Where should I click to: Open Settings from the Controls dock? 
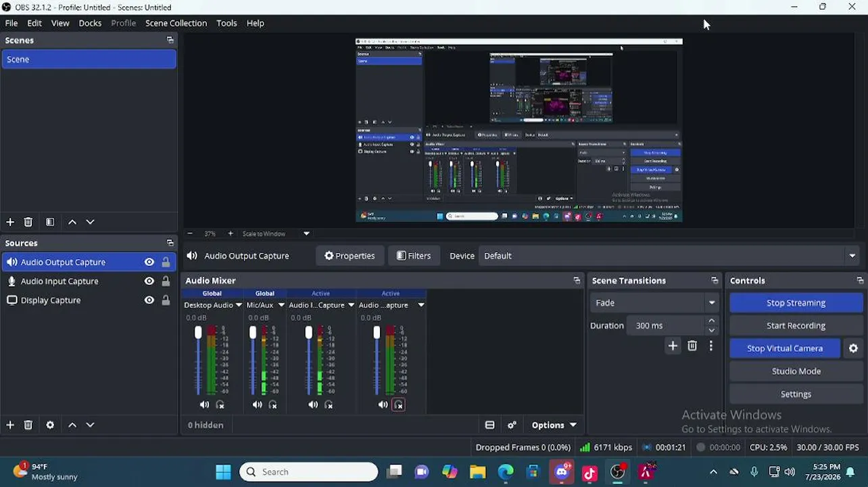796,394
